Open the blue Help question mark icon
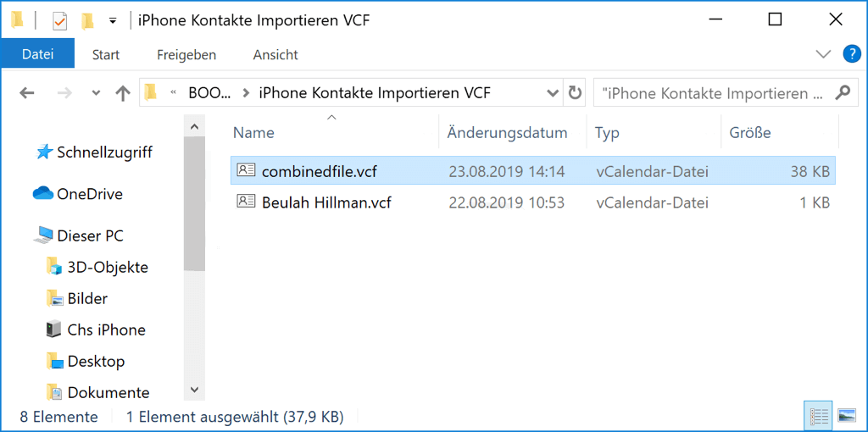The image size is (868, 432). (851, 54)
